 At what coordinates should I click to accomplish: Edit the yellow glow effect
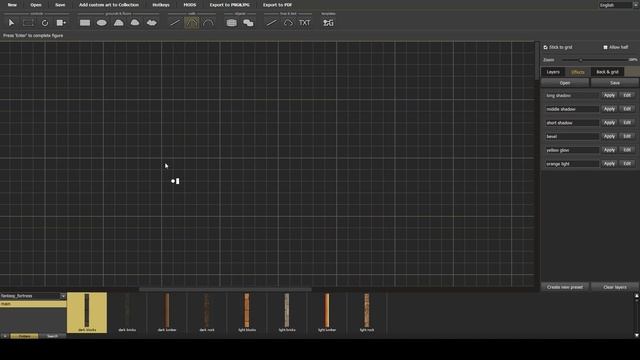click(x=627, y=150)
